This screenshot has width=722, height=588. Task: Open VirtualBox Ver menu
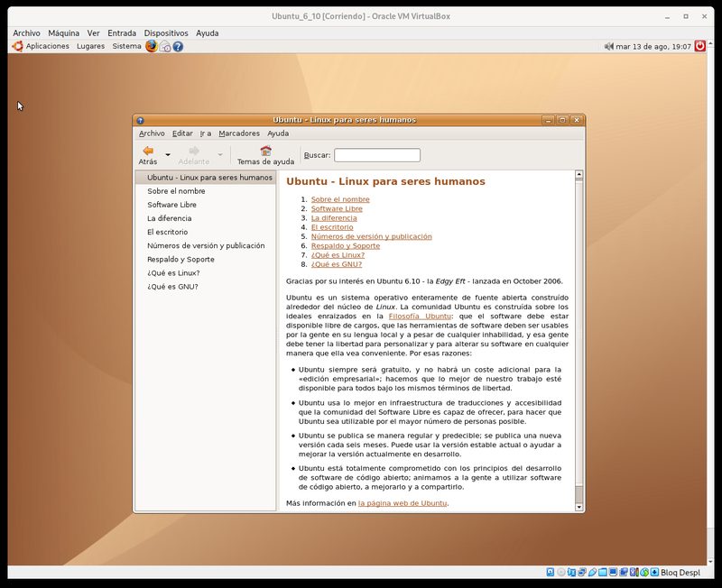(94, 33)
